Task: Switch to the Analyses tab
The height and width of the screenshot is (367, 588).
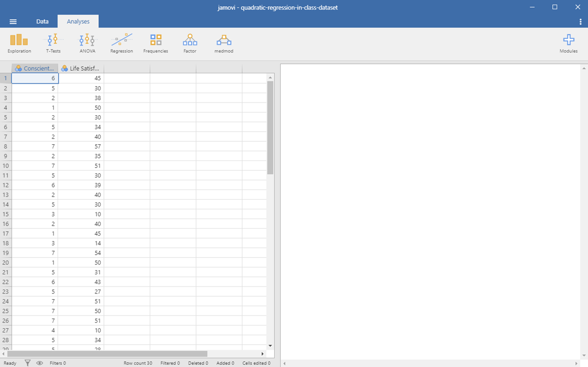Action: [78, 22]
